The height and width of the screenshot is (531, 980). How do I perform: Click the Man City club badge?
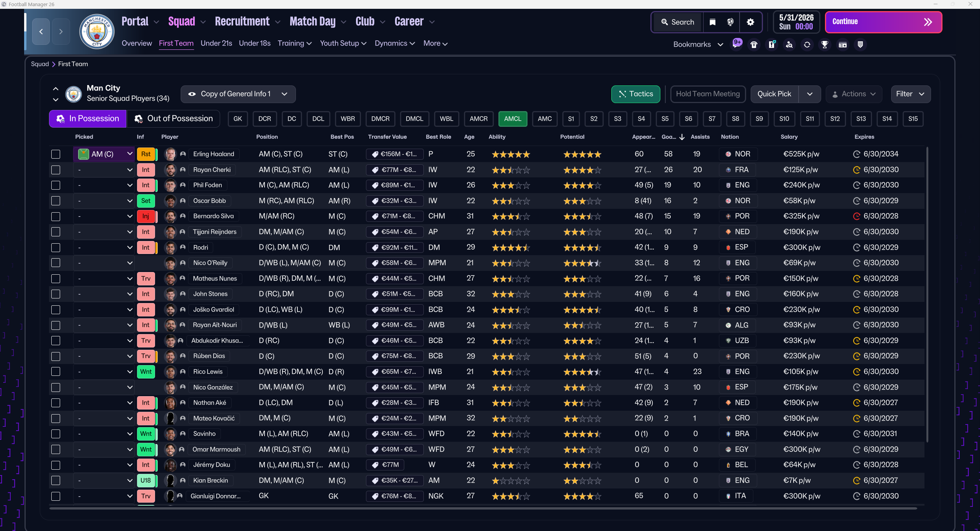97,31
